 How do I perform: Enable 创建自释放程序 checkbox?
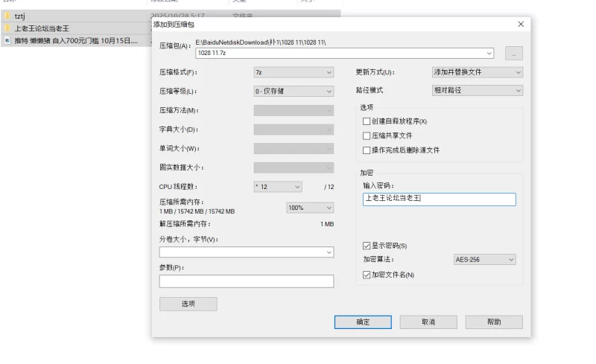coord(367,121)
